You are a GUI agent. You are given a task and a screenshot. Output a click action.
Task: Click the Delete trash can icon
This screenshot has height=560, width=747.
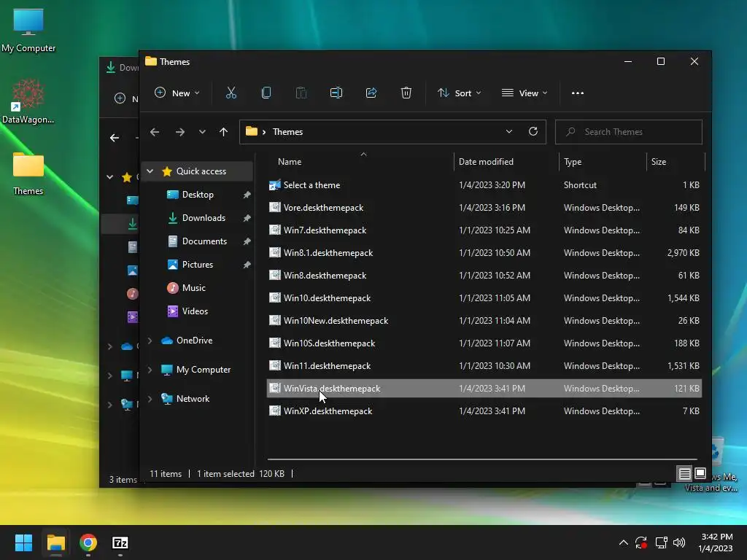(406, 93)
